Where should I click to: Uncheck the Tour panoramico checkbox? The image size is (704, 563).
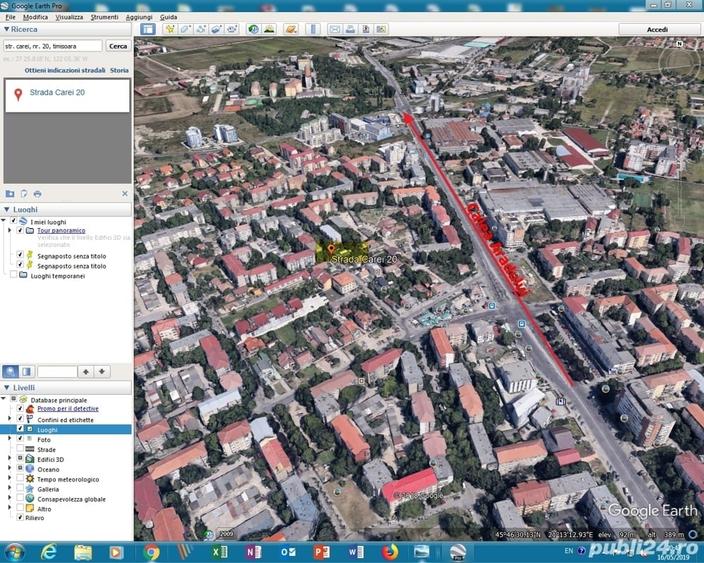pyautogui.click(x=20, y=230)
